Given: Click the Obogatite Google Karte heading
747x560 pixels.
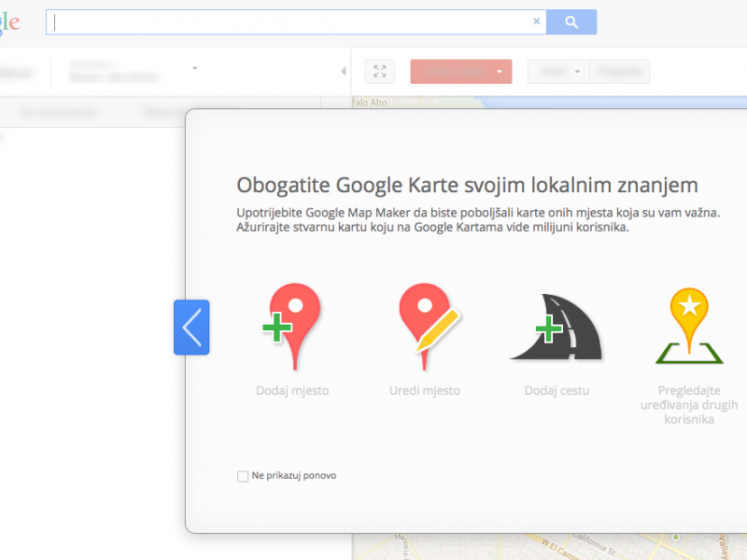Looking at the screenshot, I should point(467,185).
